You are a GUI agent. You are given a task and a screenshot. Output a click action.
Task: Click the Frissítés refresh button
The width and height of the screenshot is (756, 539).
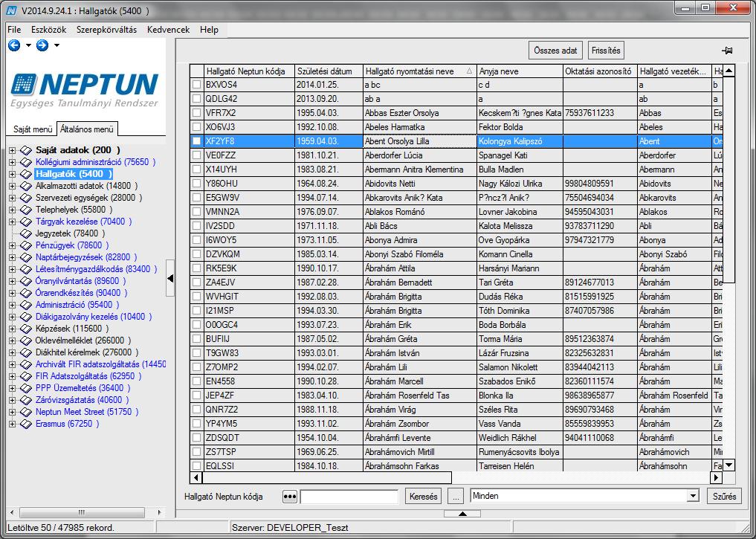point(606,51)
